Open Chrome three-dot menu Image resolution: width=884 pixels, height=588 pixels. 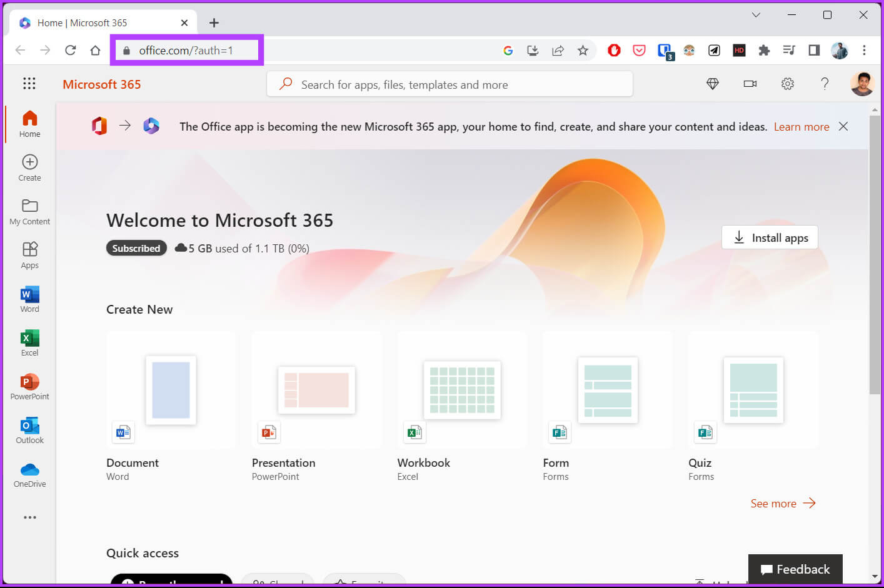coord(864,51)
